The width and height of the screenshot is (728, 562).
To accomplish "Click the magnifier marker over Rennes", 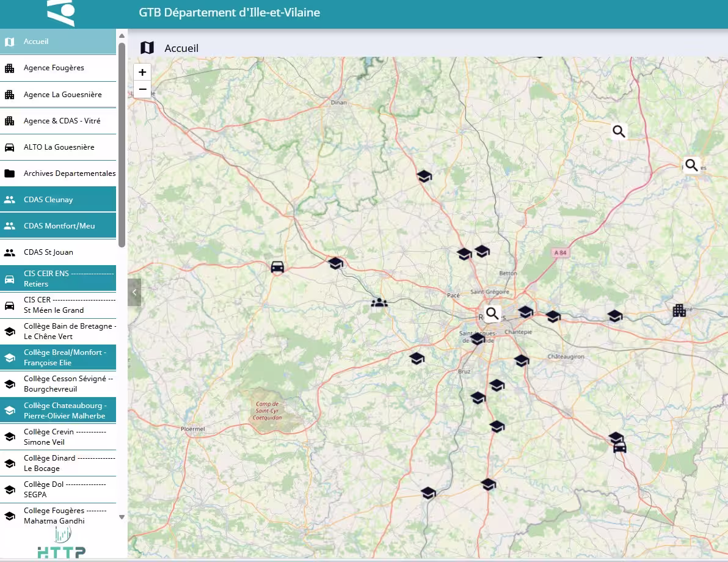I will [492, 314].
